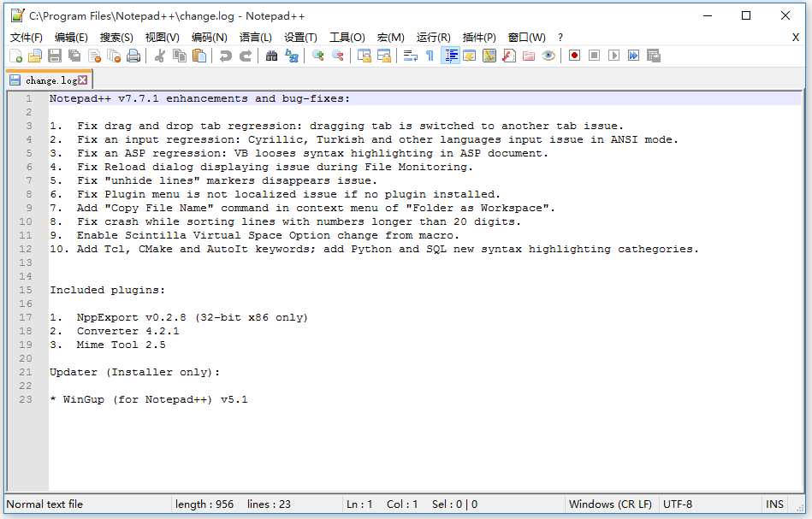Screen dimensions: 812x519
Task: Open the ? help menu
Action: click(x=560, y=38)
